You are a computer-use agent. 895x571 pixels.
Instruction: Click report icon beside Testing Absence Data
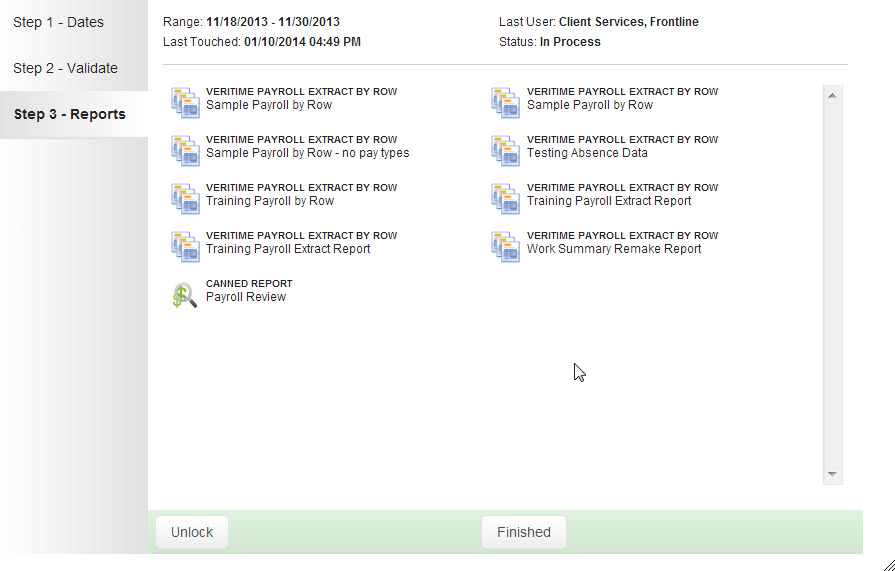click(506, 151)
